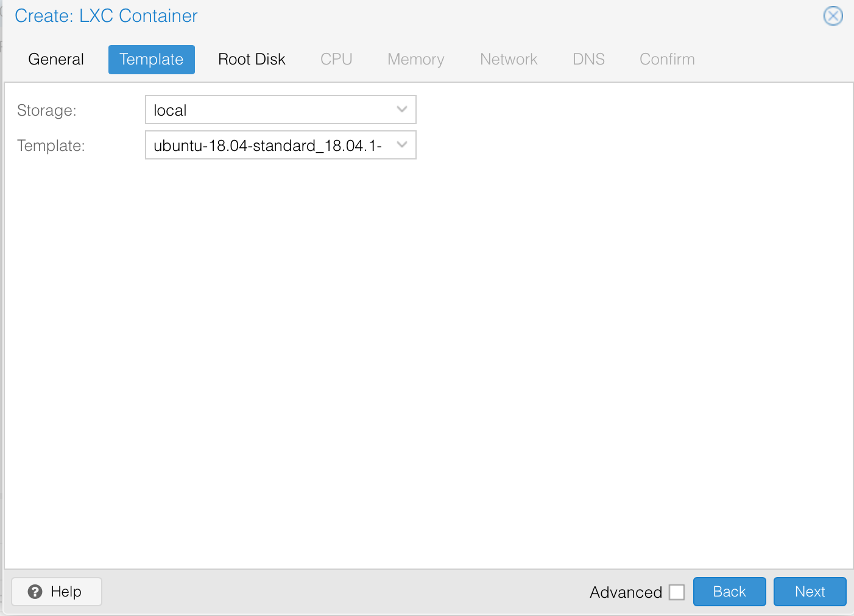Expand the Template dropdown arrow
Viewport: 854px width, 616px height.
401,145
